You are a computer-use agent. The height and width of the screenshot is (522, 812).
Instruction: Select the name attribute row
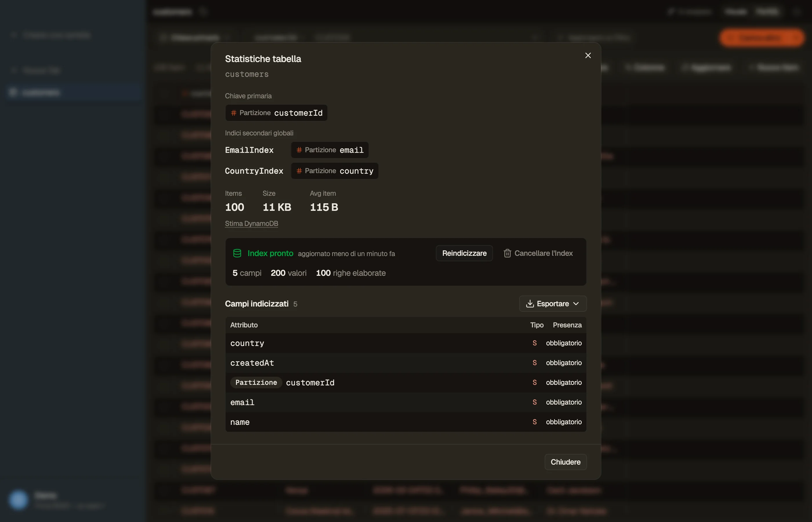(406, 422)
